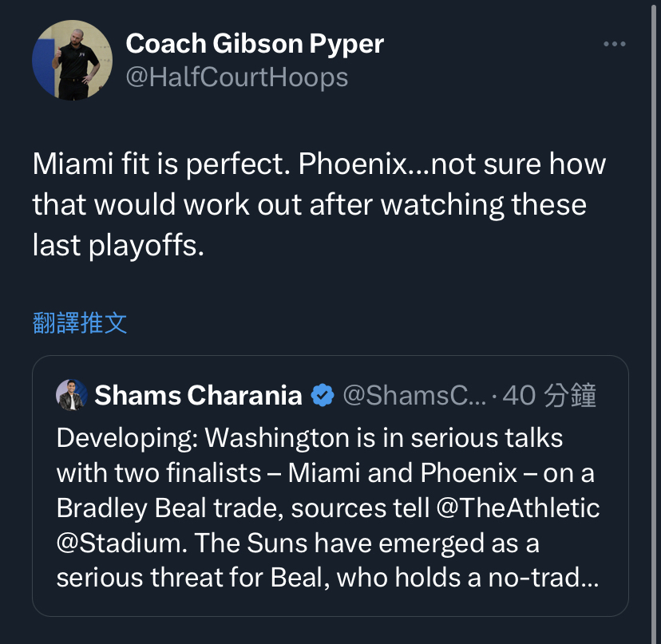661x644 pixels.
Task: Open the truncated @ShamsC... handle
Action: tap(414, 395)
